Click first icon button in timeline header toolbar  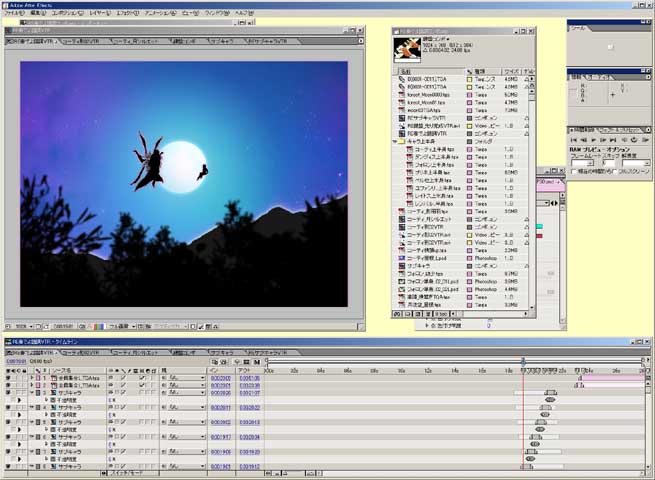pyautogui.click(x=215, y=362)
